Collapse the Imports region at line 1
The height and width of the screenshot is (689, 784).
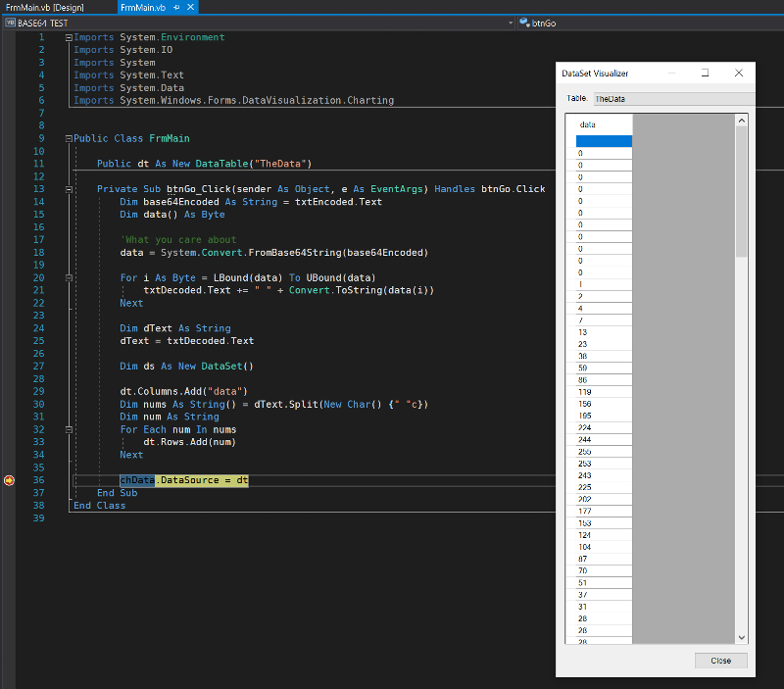pyautogui.click(x=68, y=37)
